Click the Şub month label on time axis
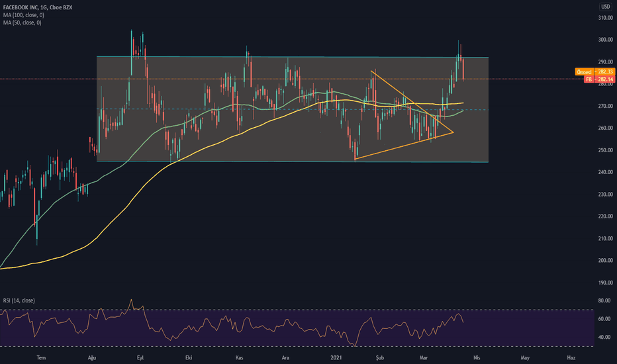 [x=380, y=357]
